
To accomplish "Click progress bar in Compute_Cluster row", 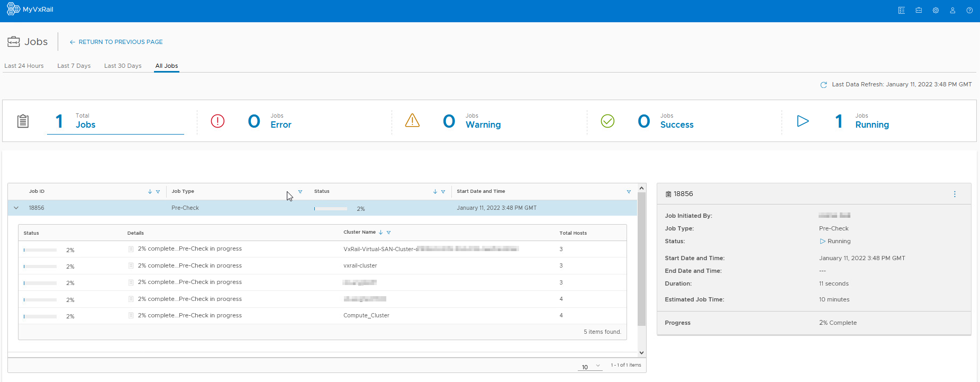I will point(40,316).
